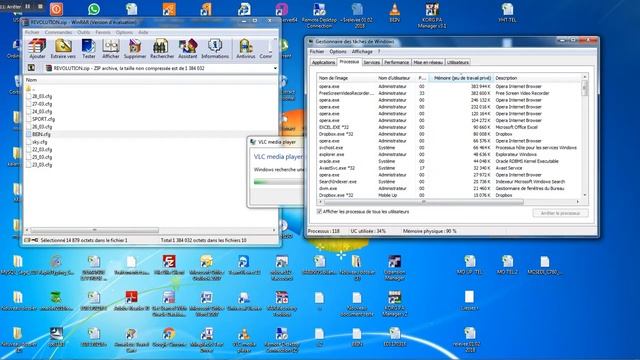The image size is (640, 360).
Task: Click the up-one-level icon beside archive path
Action: (x=31, y=68)
